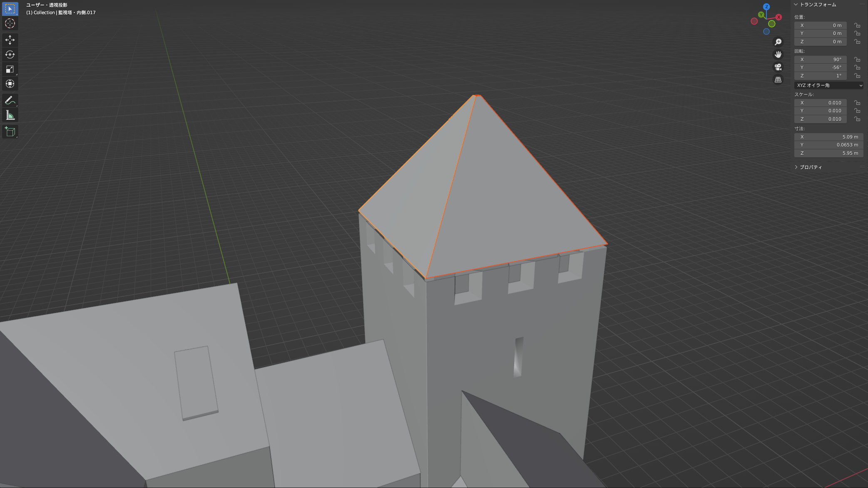Activate the 3D Cursor tool
The height and width of the screenshot is (488, 868).
10,24
